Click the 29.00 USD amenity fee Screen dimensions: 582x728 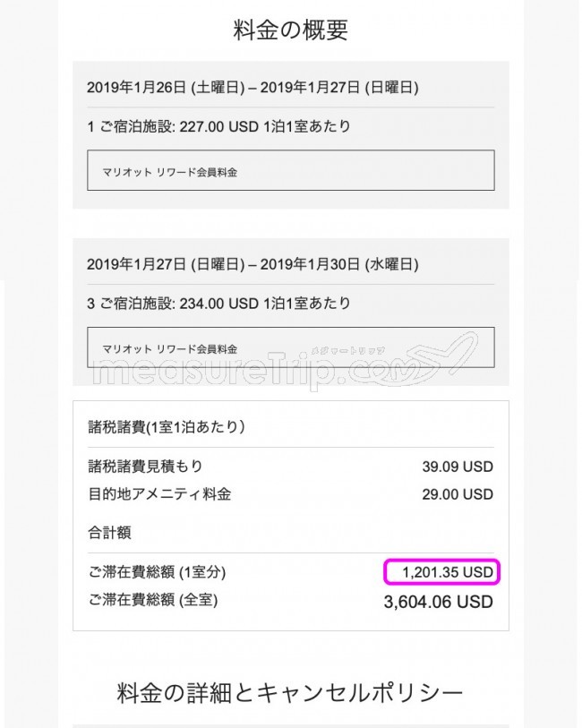(x=458, y=494)
